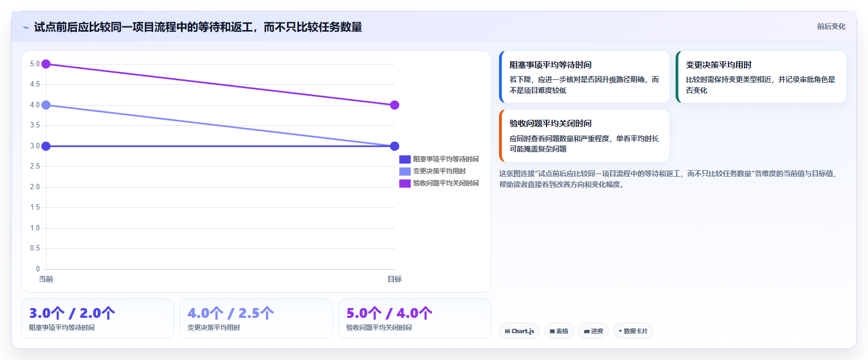This screenshot has height=360, width=868.
Task: Click the small icon before the slide title
Action: (x=26, y=27)
